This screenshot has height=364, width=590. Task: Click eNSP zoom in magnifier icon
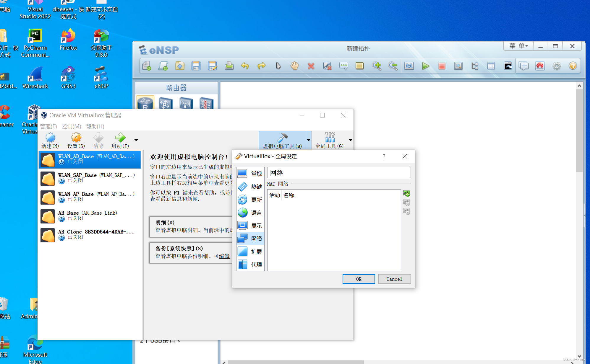(x=376, y=66)
